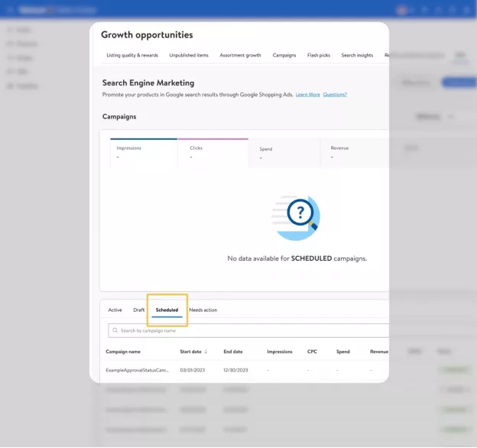Open the Search insights tab

pyautogui.click(x=357, y=55)
